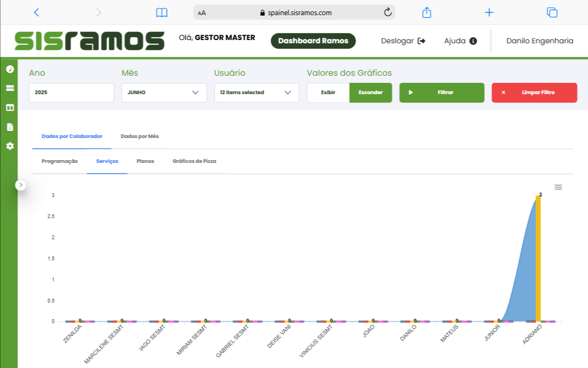Open the settings gear icon in sidebar
588x368 pixels.
pos(10,146)
